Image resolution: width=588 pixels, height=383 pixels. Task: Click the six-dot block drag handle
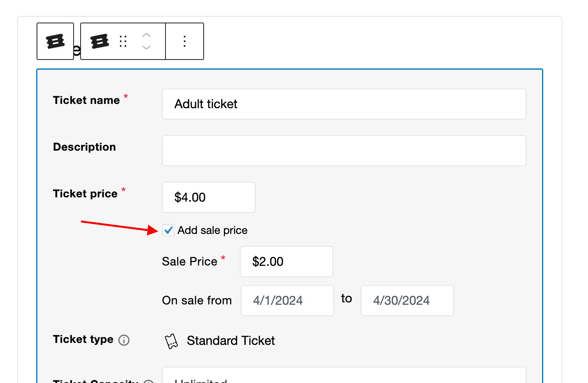[123, 41]
